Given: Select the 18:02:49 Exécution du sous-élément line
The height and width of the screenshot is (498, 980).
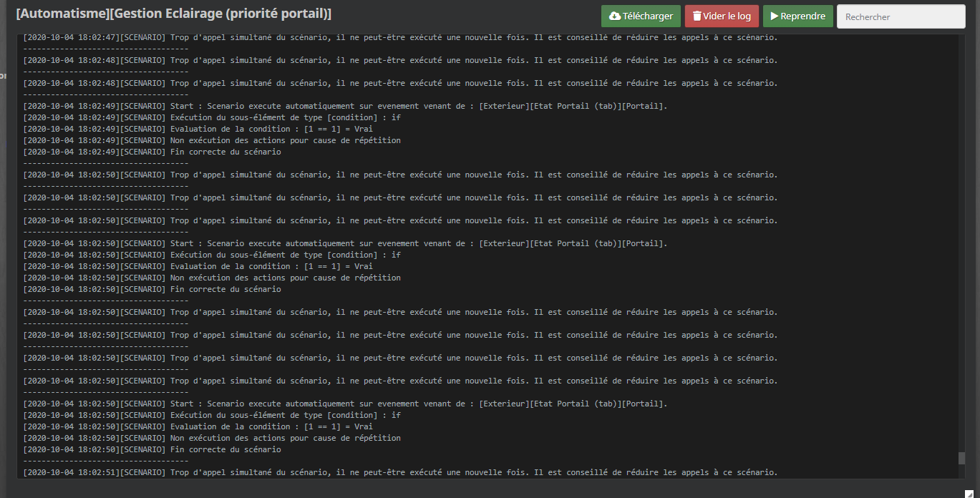Looking at the screenshot, I should pos(212,117).
